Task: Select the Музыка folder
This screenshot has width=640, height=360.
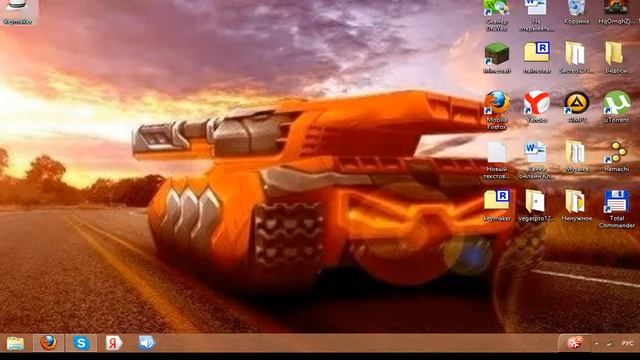Action: [x=576, y=156]
